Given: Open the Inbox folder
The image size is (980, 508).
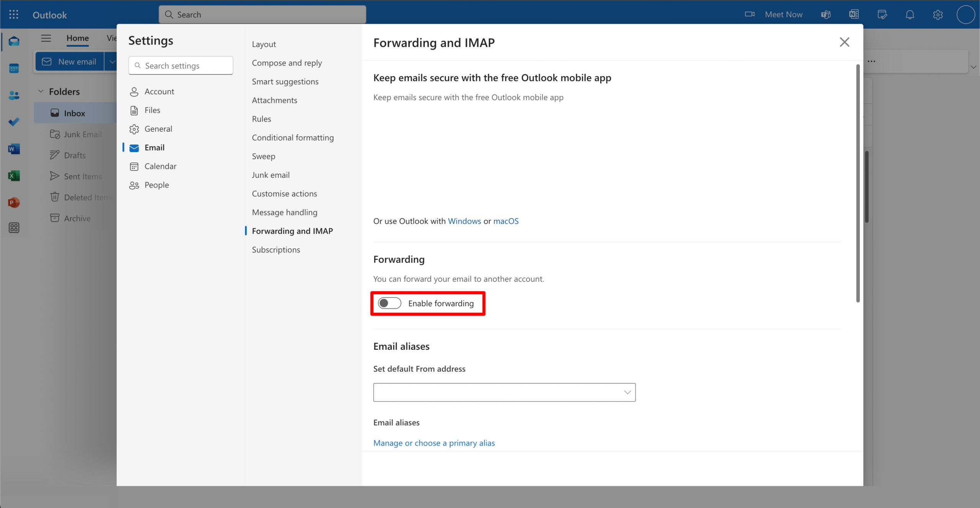Looking at the screenshot, I should click(75, 113).
